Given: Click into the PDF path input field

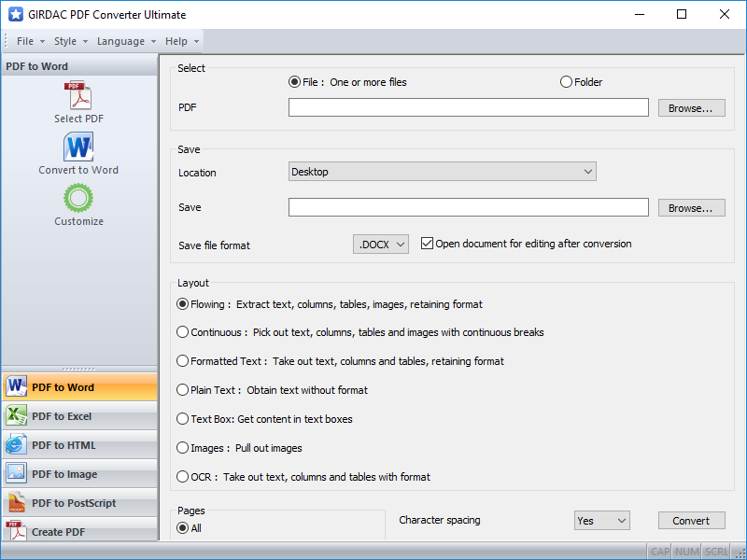Looking at the screenshot, I should 469,107.
